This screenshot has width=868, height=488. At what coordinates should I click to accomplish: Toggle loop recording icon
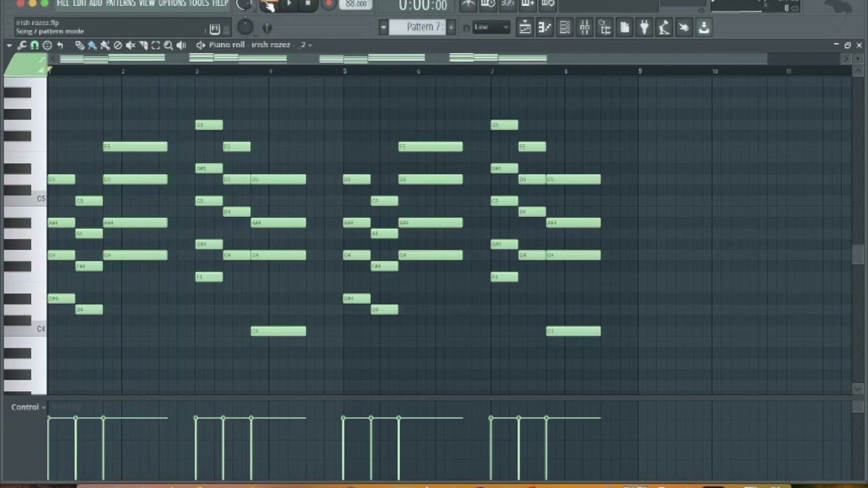(548, 4)
